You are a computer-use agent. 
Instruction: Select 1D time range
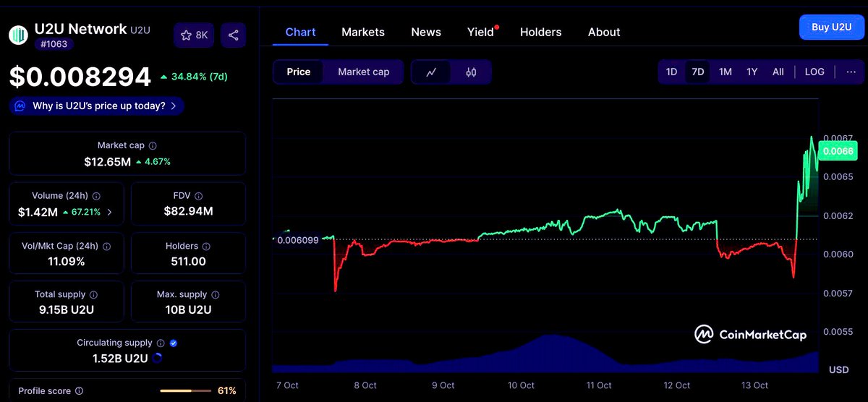click(x=671, y=72)
